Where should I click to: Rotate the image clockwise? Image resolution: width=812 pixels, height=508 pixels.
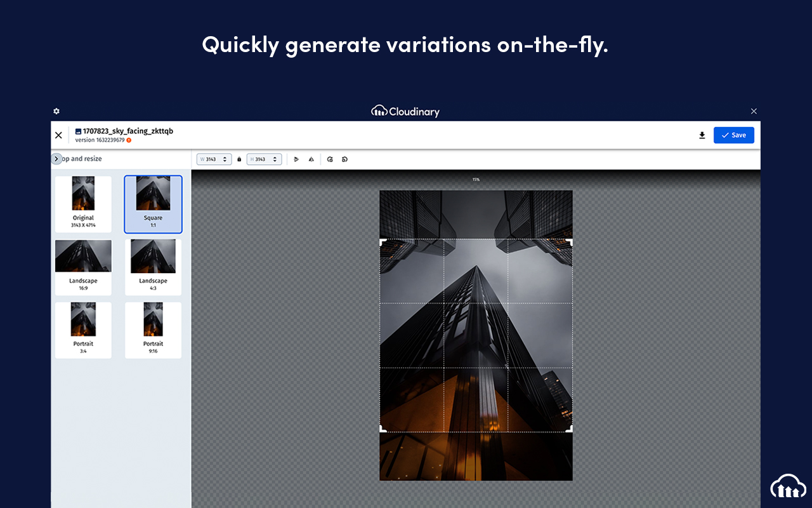[x=330, y=159]
